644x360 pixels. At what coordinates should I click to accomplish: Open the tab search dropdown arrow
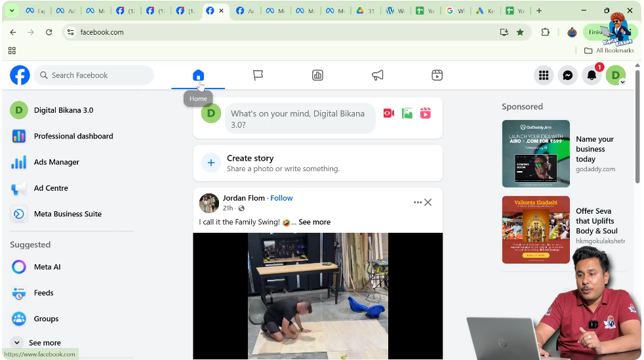(12, 10)
